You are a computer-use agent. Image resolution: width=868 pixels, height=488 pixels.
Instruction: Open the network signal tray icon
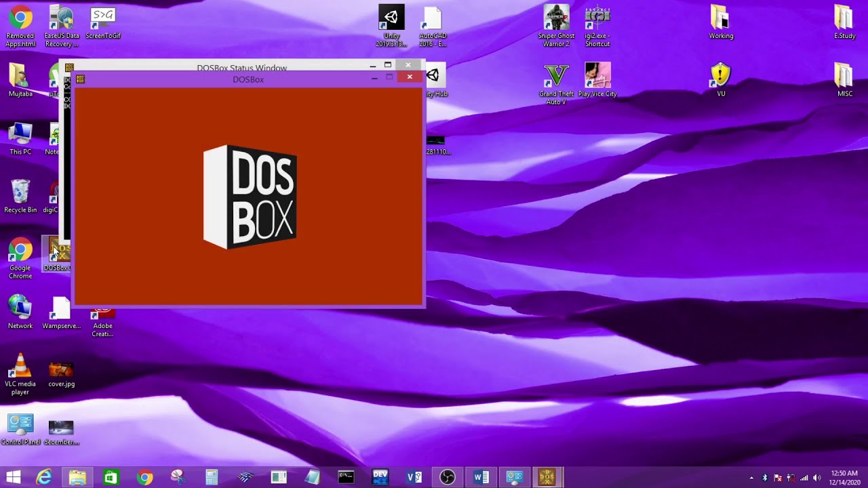(804, 478)
